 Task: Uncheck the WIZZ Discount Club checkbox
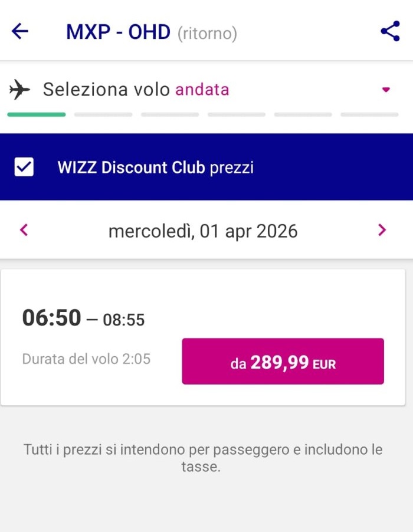(x=24, y=167)
